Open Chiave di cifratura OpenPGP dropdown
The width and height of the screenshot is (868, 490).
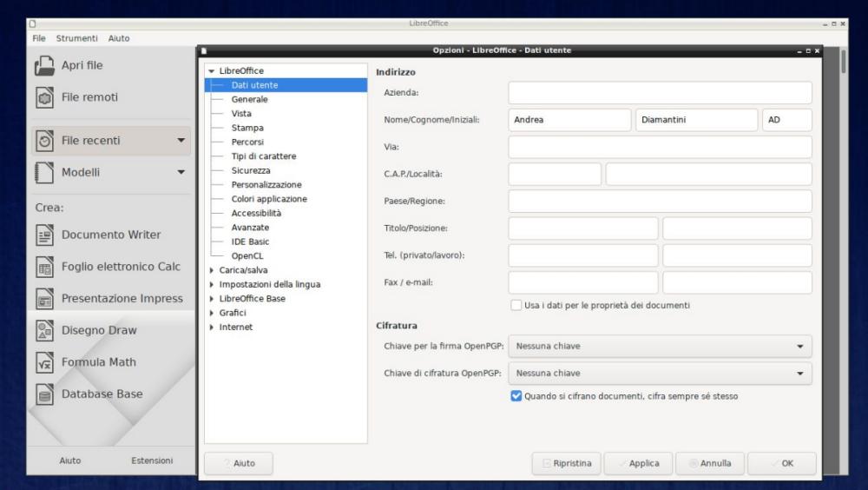(x=660, y=374)
